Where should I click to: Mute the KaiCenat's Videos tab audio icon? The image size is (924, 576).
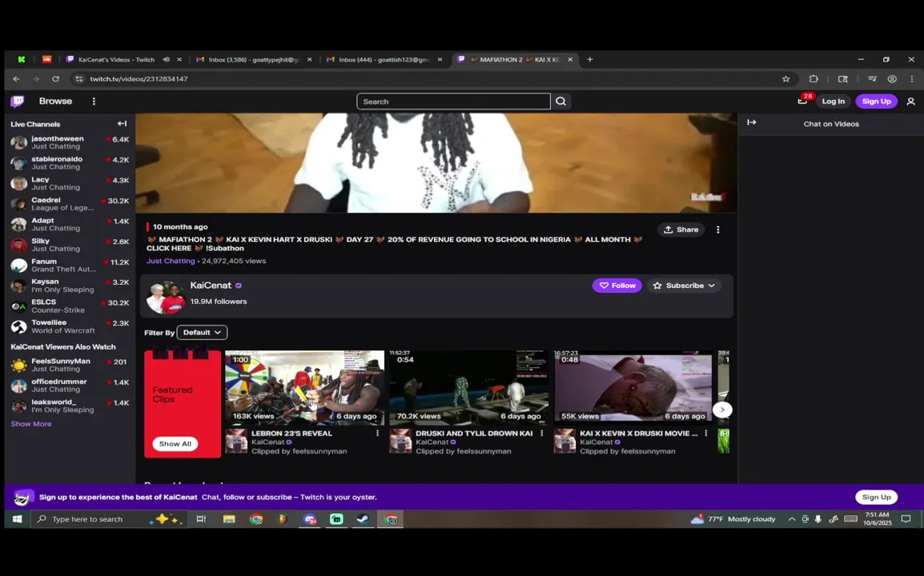[167, 59]
